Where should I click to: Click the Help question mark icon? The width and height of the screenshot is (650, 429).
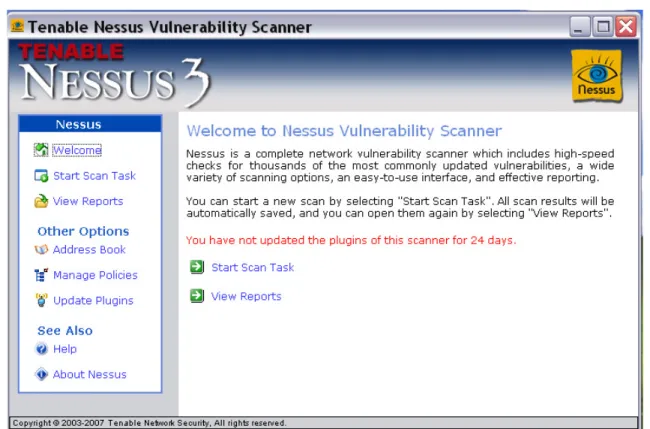point(41,349)
